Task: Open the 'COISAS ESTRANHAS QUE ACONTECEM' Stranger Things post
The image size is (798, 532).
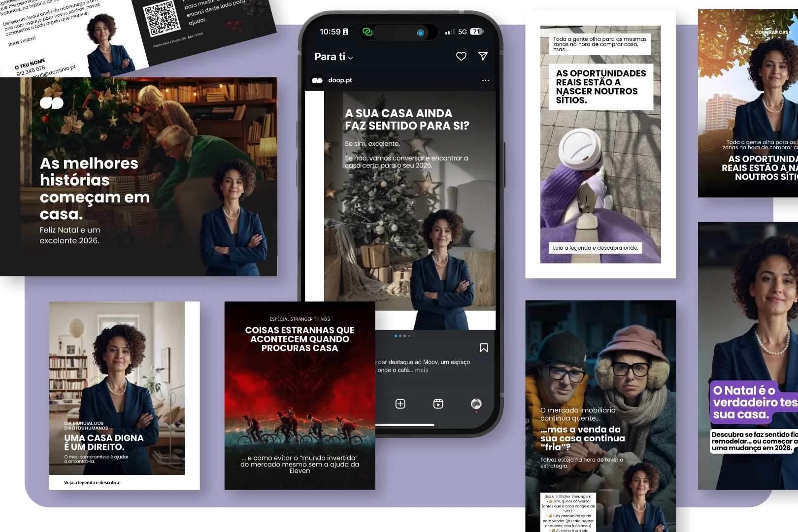Action: click(x=299, y=396)
